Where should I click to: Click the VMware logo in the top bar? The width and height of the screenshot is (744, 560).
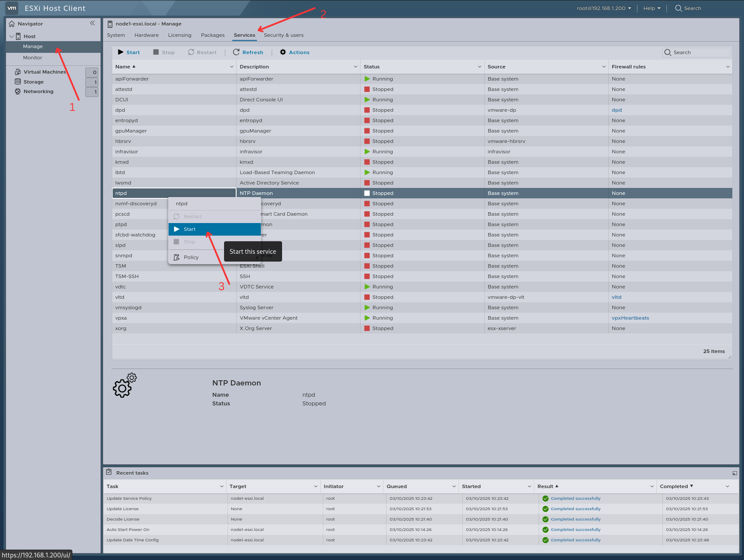[11, 8]
